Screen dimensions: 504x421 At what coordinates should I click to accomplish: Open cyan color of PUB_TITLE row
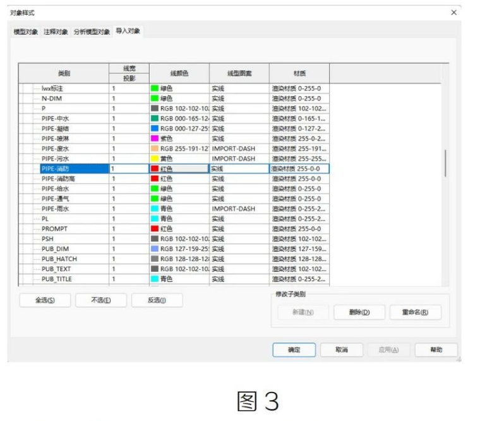[179, 279]
